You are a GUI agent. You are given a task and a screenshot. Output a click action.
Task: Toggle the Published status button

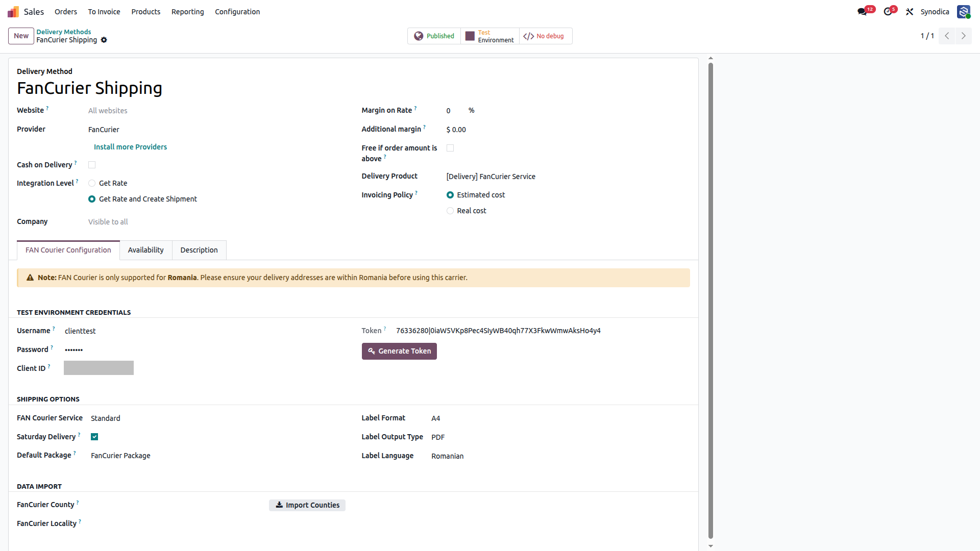coord(434,36)
